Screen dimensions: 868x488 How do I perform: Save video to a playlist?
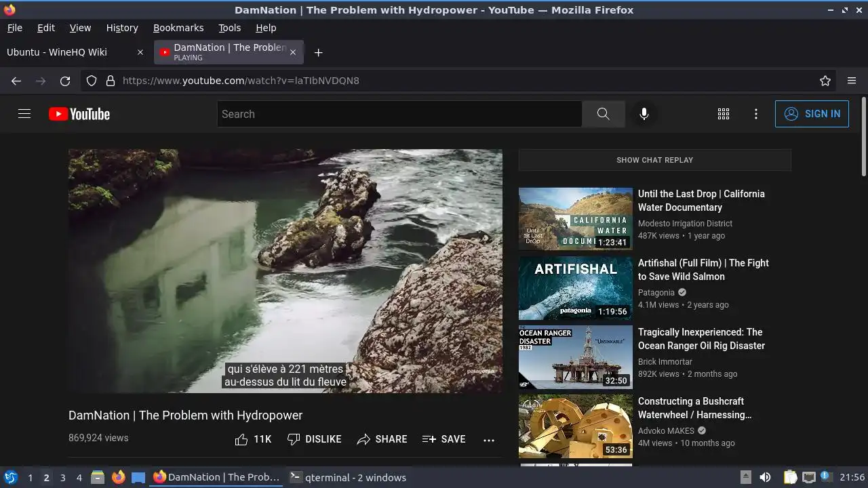point(443,439)
